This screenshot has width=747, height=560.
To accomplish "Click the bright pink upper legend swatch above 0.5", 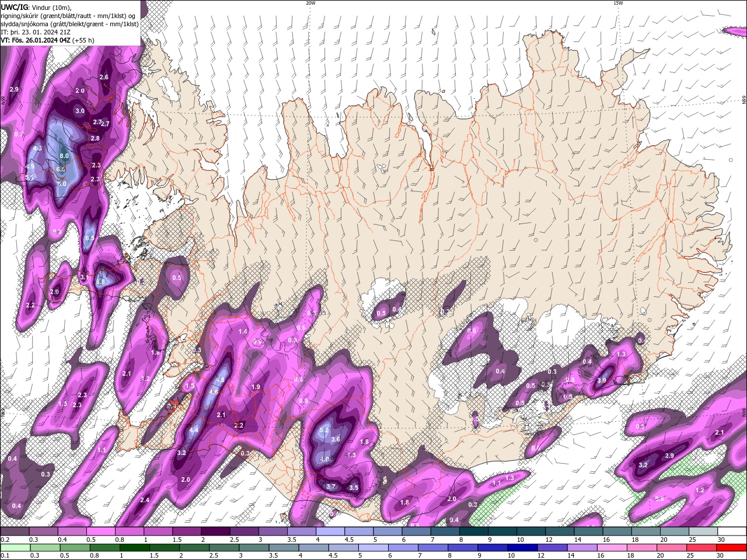I will [x=100, y=531].
